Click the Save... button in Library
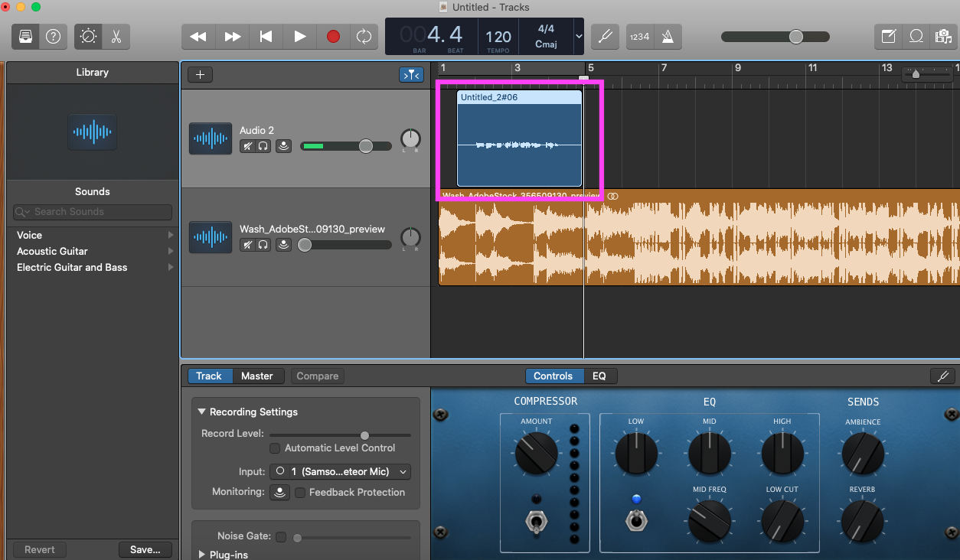This screenshot has width=960, height=560. click(145, 549)
